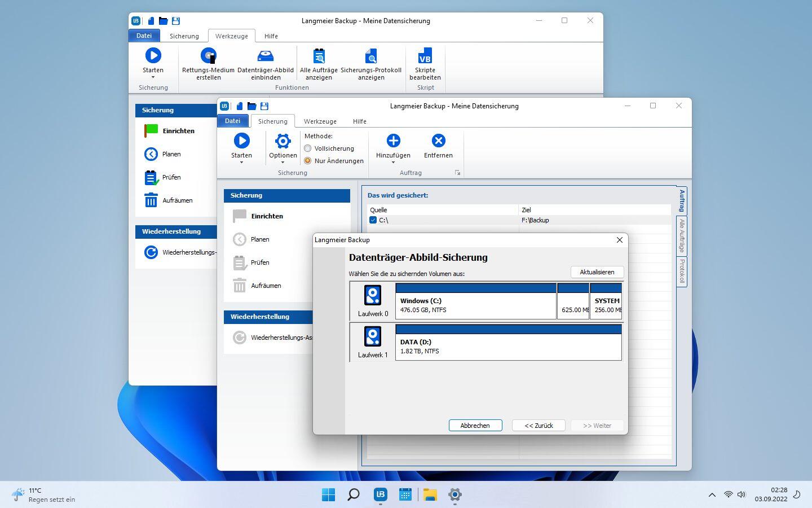Screen dimensions: 812x508
Task: Expand the Optionen dropdown arrow
Action: (x=283, y=163)
